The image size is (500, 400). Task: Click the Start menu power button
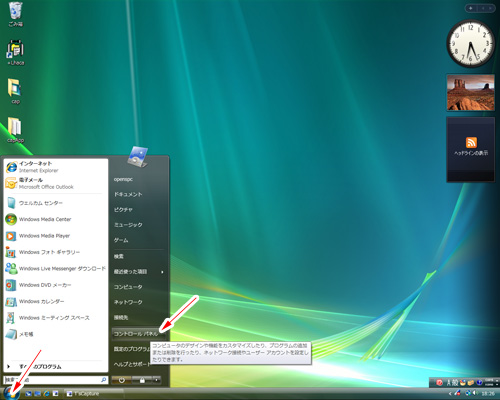(x=122, y=380)
